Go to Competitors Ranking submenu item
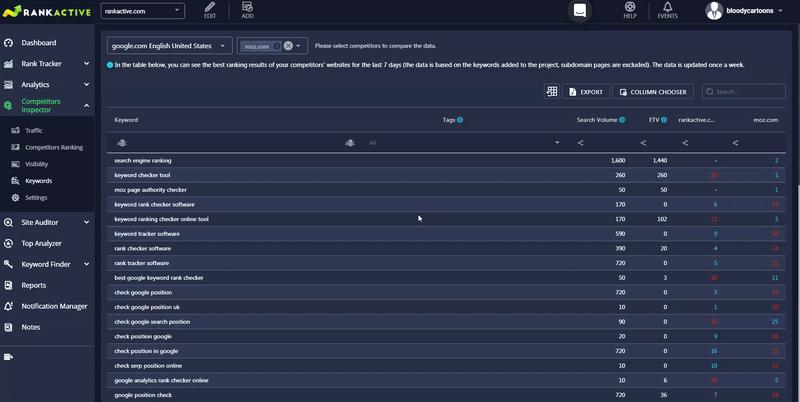The image size is (800, 402). click(54, 147)
